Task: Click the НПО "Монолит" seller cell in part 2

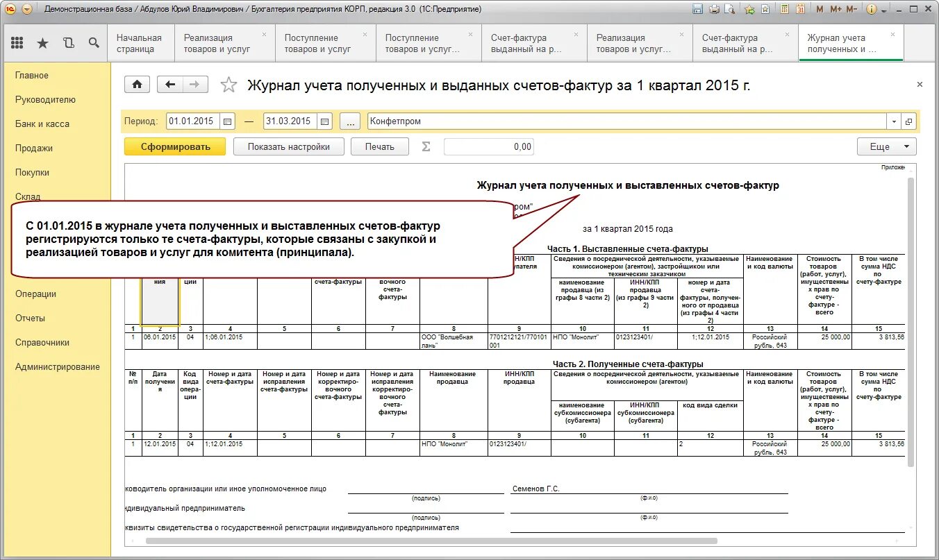Action: pos(454,448)
